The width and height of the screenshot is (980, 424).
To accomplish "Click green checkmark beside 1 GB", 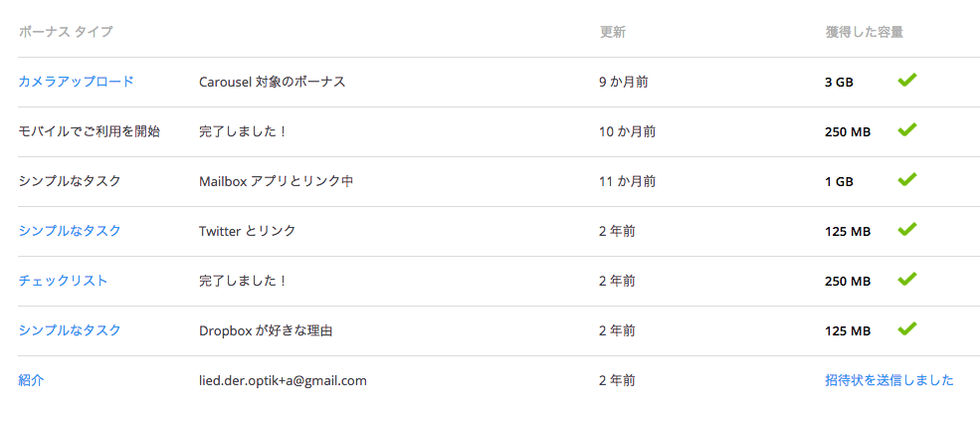I will [907, 179].
